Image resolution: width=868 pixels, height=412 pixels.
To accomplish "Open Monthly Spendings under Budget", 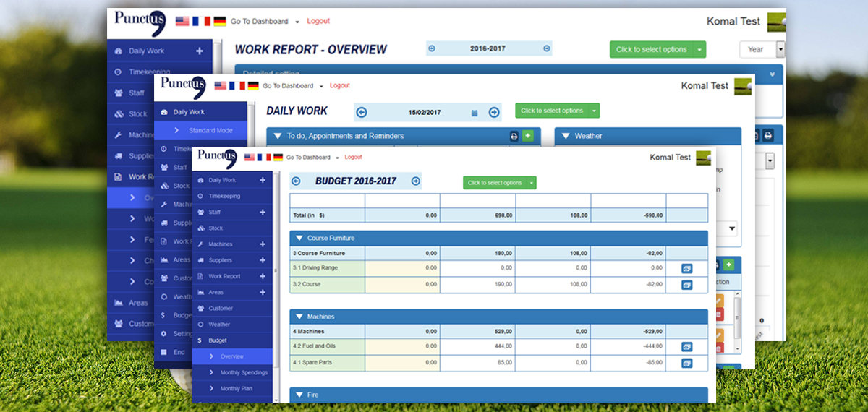I will click(244, 372).
